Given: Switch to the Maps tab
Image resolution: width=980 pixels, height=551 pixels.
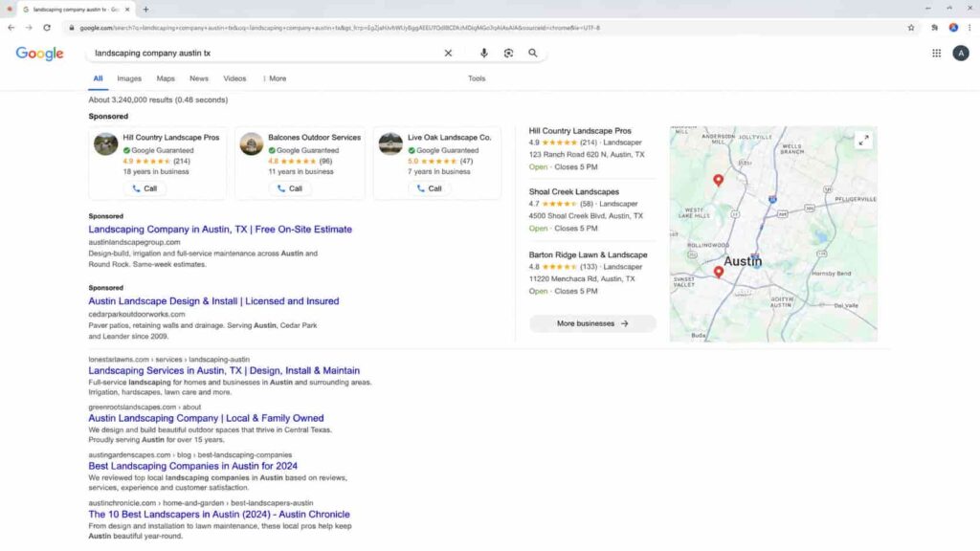Looking at the screenshot, I should 166,78.
